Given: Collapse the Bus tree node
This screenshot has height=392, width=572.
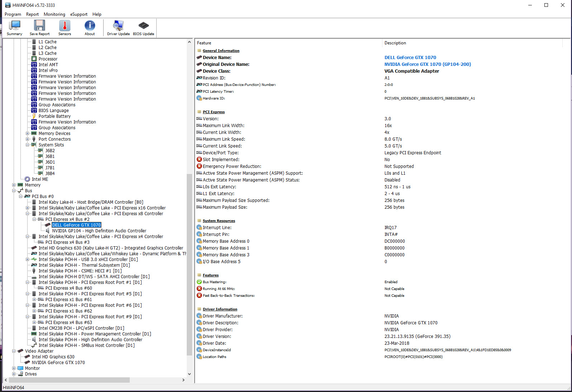Looking at the screenshot, I should tap(14, 191).
